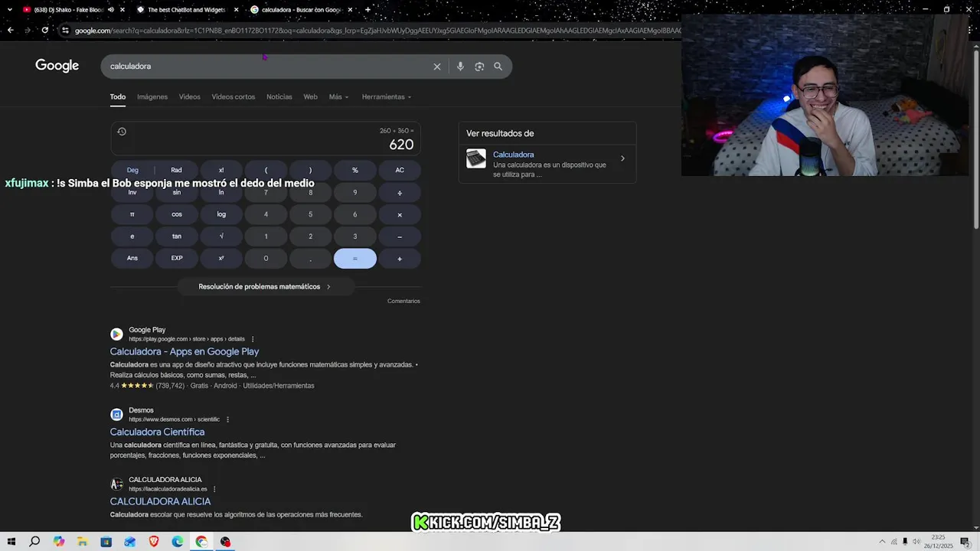
Task: Open Calculadora - Apps en Google Play link
Action: 185,352
